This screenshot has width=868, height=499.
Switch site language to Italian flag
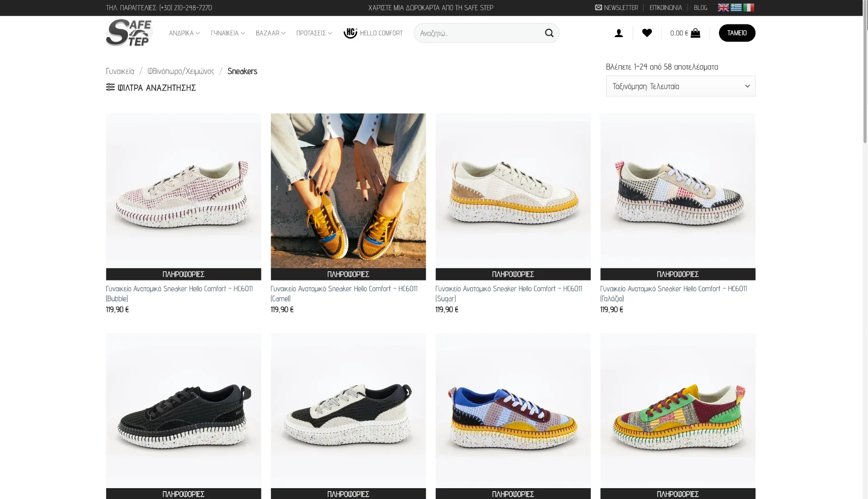(749, 7)
